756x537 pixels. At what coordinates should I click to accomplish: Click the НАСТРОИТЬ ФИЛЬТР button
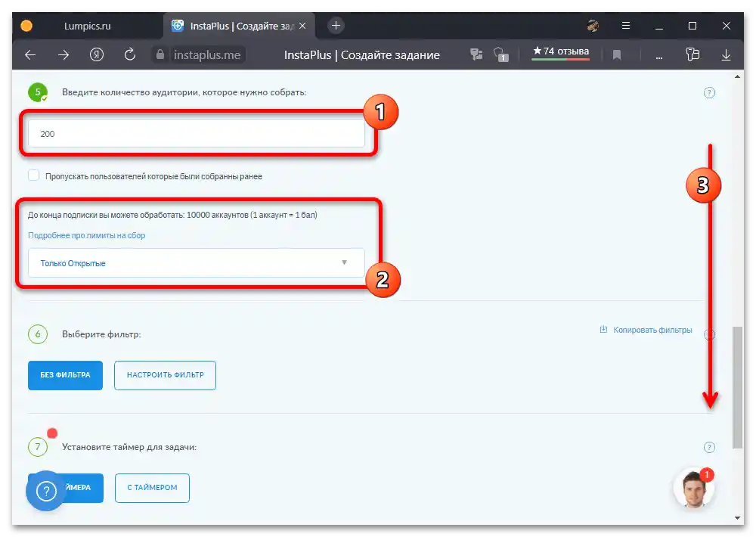coord(165,375)
